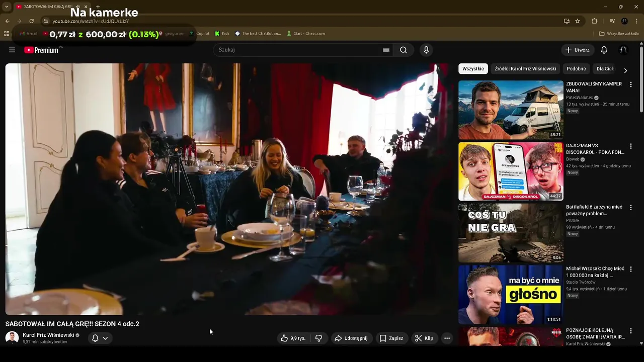The height and width of the screenshot is (362, 644).
Task: Open ZBUDOWALIŚMY KAMPER VANA video thumbnail
Action: pyautogui.click(x=511, y=110)
